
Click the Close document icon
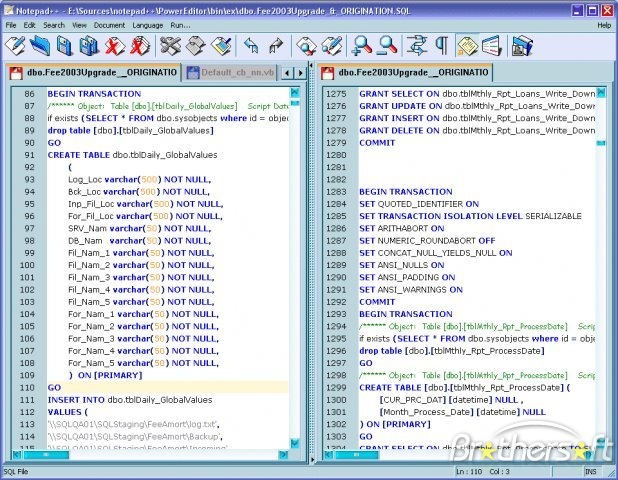point(115,46)
